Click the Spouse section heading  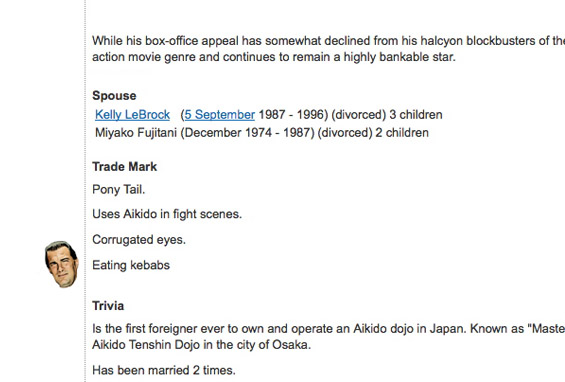(114, 96)
